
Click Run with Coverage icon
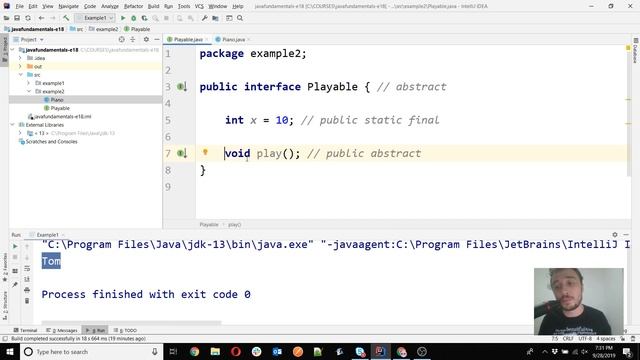pos(144,18)
